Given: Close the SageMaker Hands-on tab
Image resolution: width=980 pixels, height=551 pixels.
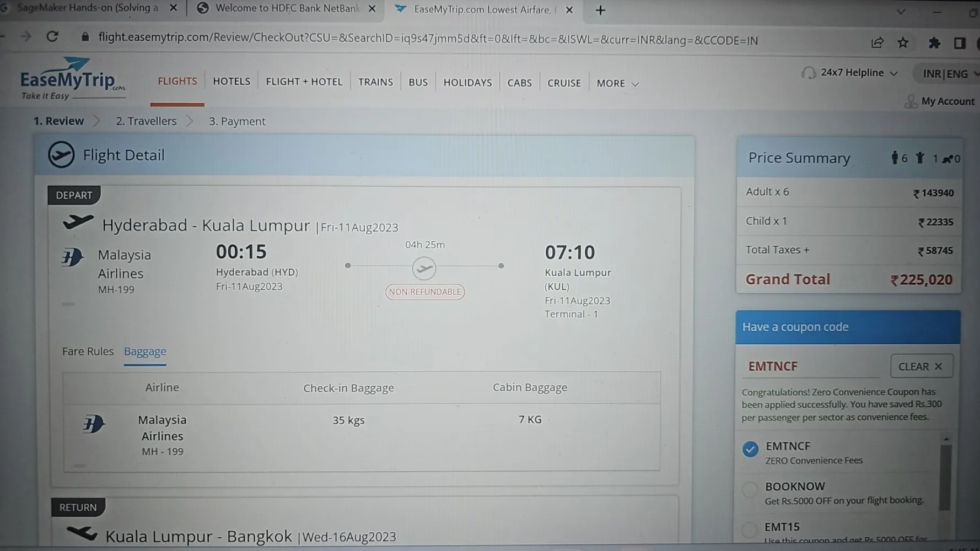Looking at the screenshot, I should point(173,8).
